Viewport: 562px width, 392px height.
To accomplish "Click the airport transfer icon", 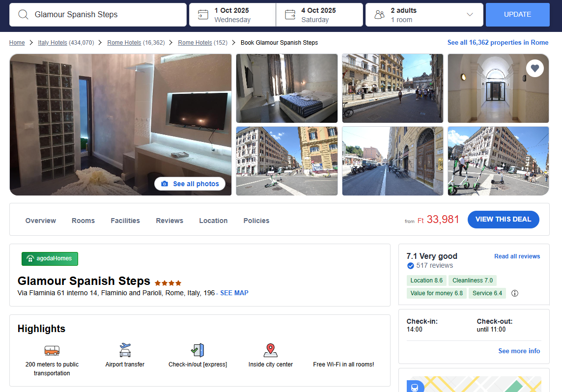I will [125, 350].
